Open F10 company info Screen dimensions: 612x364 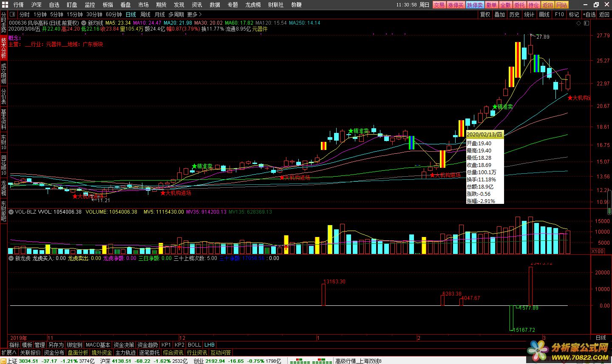click(x=559, y=14)
